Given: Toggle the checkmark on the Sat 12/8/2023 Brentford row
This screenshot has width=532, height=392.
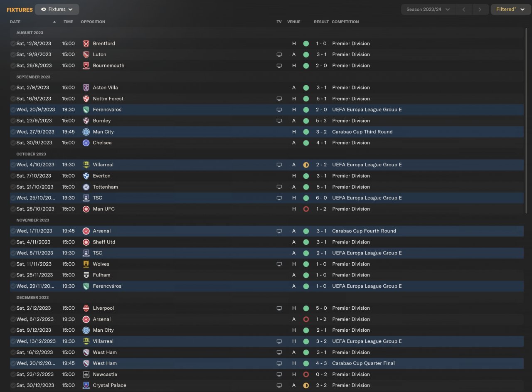Looking at the screenshot, I should point(13,44).
